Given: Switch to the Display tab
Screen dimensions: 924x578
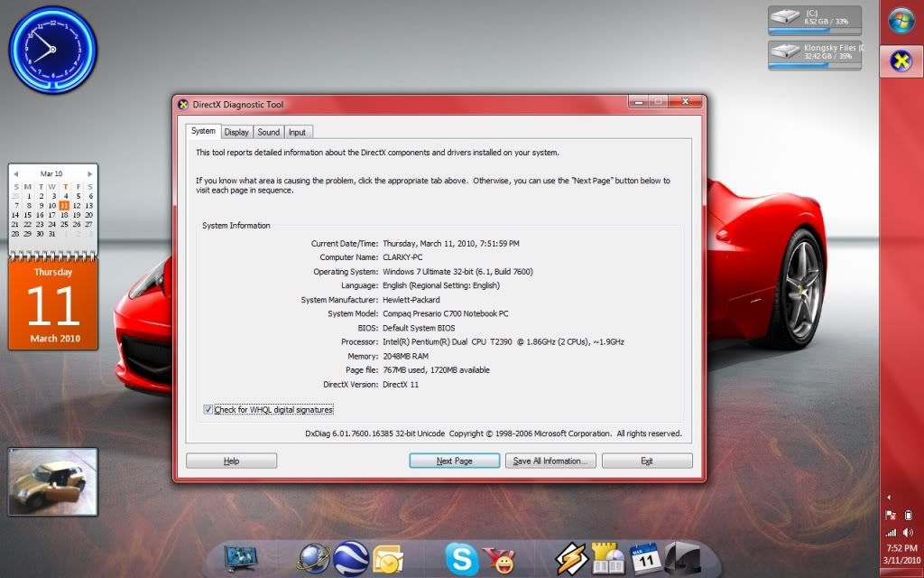Looking at the screenshot, I should coord(236,132).
